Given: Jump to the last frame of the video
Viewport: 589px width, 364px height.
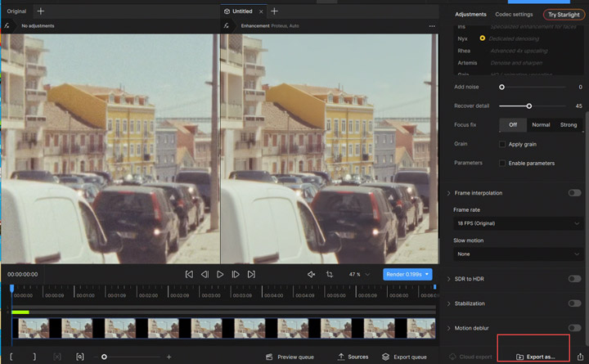Looking at the screenshot, I should (251, 275).
